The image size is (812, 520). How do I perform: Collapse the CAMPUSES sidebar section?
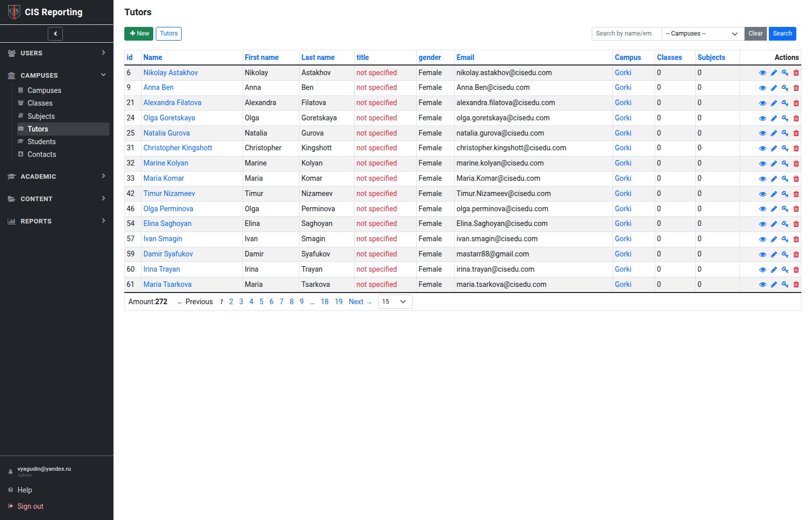[x=57, y=75]
